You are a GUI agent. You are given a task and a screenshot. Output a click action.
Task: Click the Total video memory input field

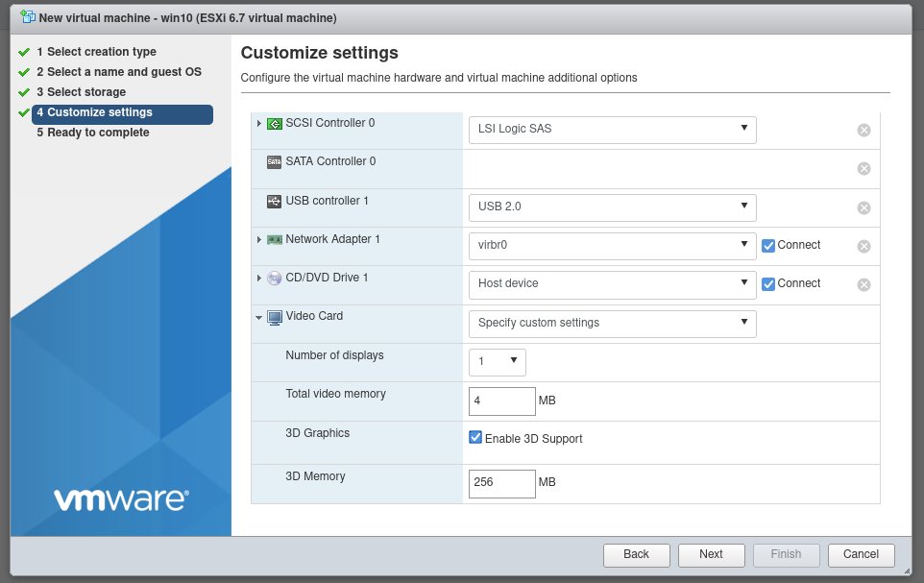tap(502, 401)
